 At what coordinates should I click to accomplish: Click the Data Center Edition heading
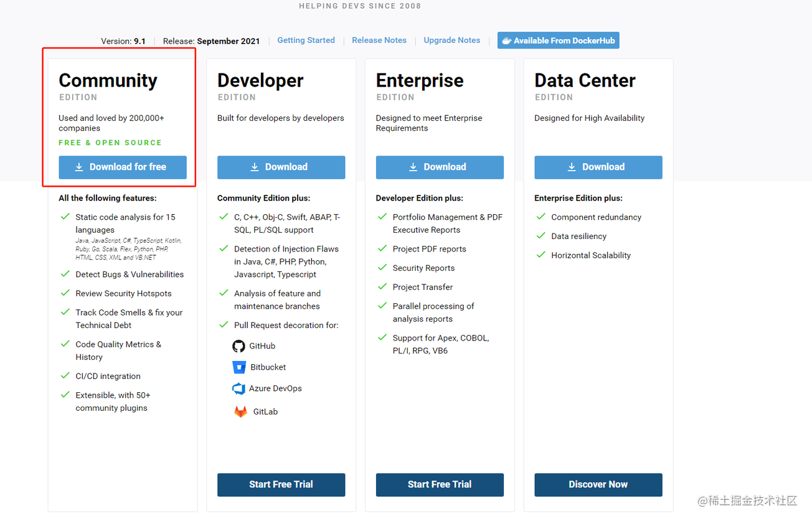(585, 80)
